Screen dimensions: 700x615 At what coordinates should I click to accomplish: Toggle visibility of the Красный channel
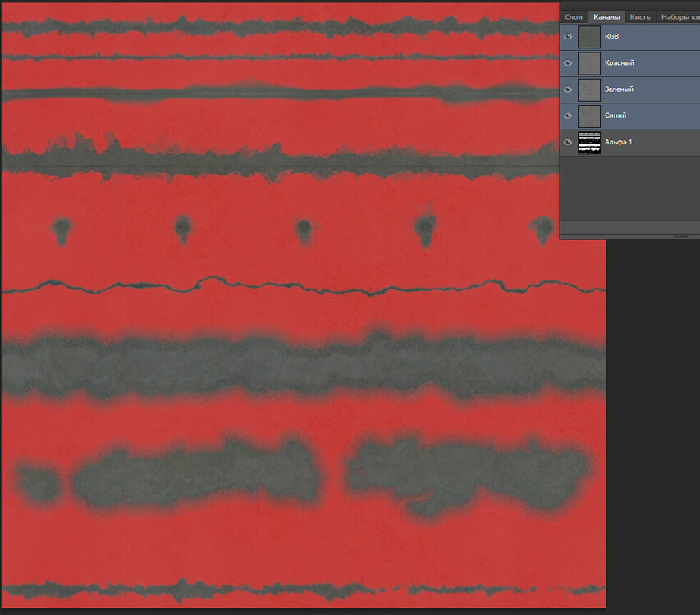pos(568,62)
